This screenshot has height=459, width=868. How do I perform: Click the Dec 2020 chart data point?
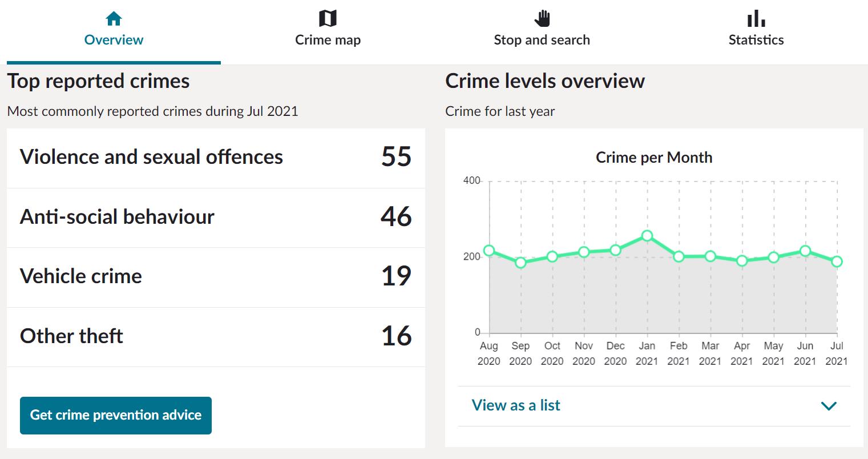tap(615, 250)
